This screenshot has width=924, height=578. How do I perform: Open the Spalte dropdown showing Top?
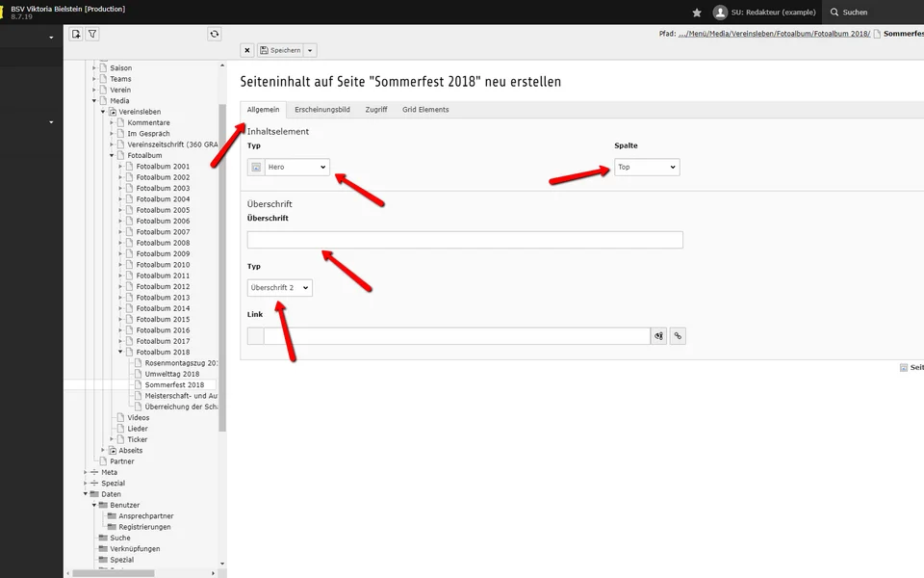click(x=646, y=167)
